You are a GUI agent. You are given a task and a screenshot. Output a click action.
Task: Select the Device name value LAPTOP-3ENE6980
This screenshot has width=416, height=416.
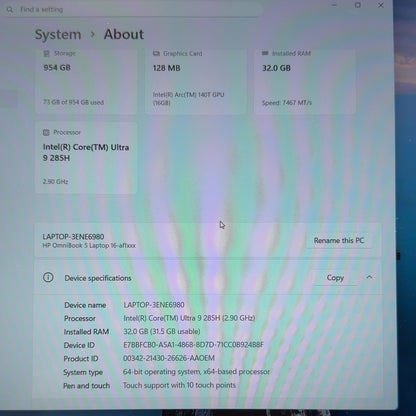click(x=154, y=305)
